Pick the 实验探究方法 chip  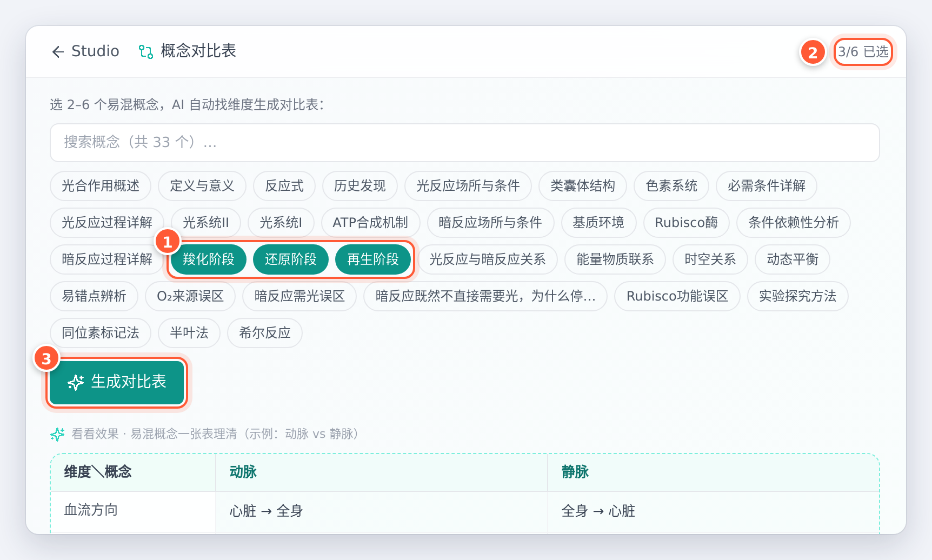click(x=798, y=296)
